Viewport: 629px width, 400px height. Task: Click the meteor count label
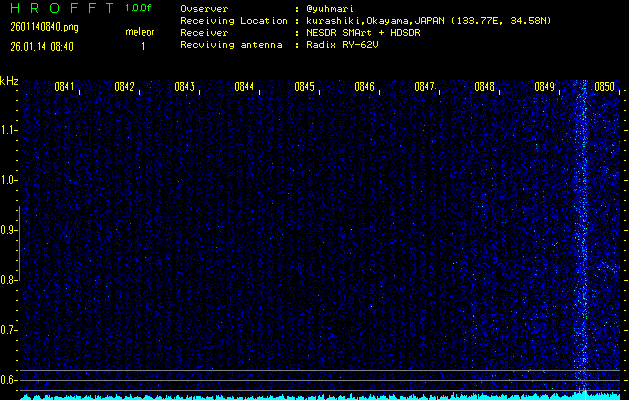tap(139, 32)
